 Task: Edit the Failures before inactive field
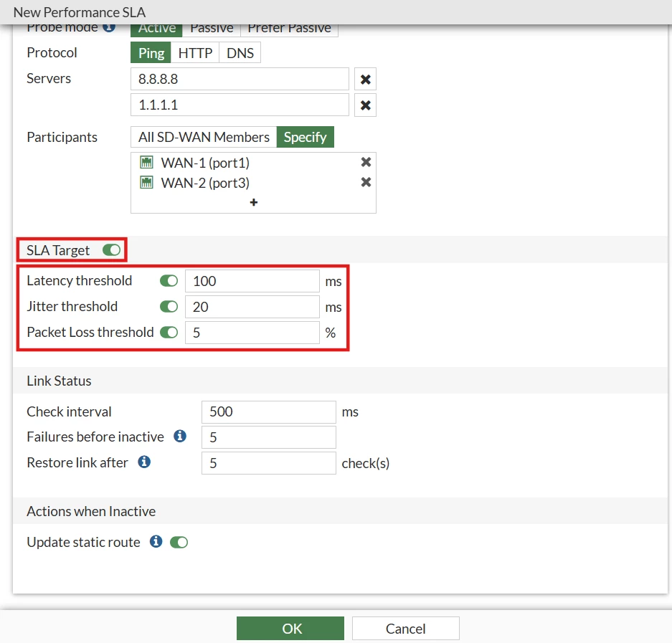269,437
